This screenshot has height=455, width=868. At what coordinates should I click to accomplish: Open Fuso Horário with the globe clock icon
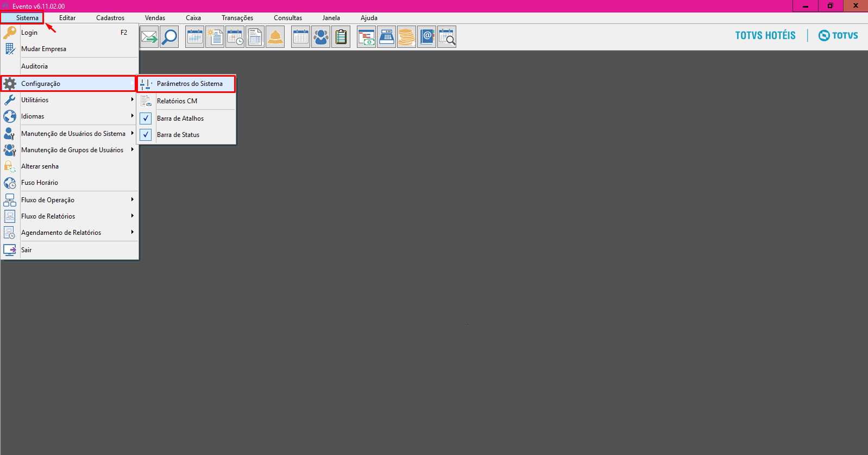70,183
